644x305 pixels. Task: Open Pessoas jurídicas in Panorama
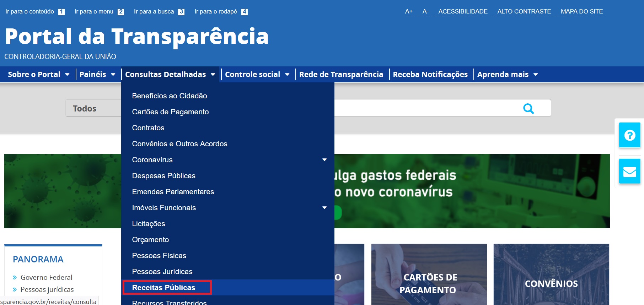(x=47, y=289)
